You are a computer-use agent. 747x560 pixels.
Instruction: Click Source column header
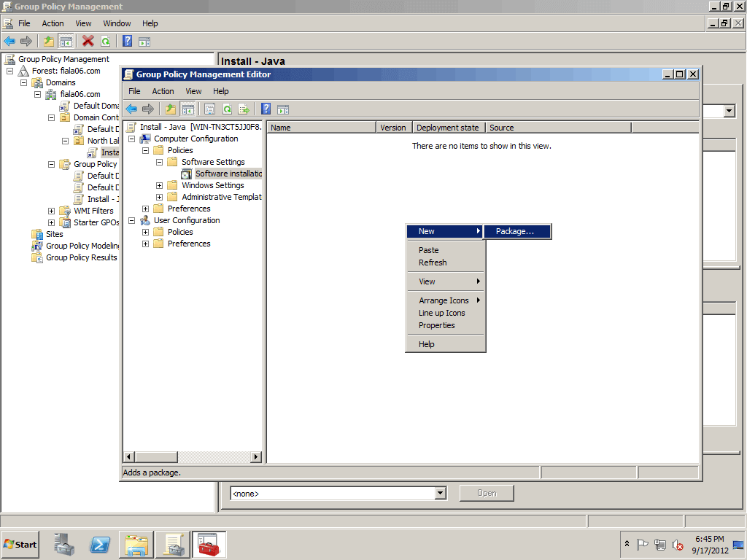tap(558, 128)
